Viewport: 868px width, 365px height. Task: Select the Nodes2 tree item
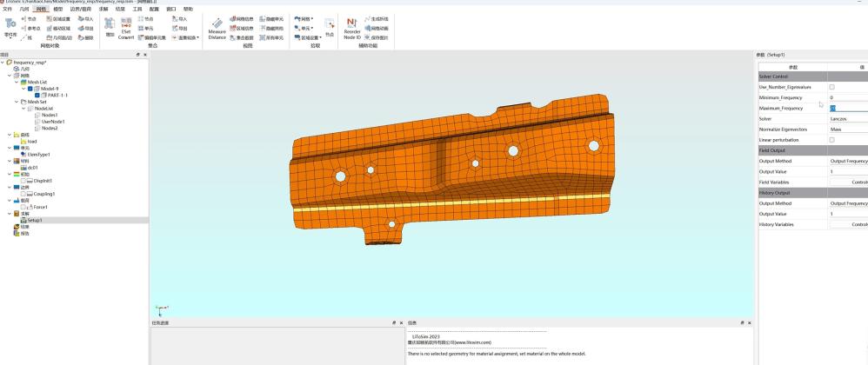tap(50, 129)
